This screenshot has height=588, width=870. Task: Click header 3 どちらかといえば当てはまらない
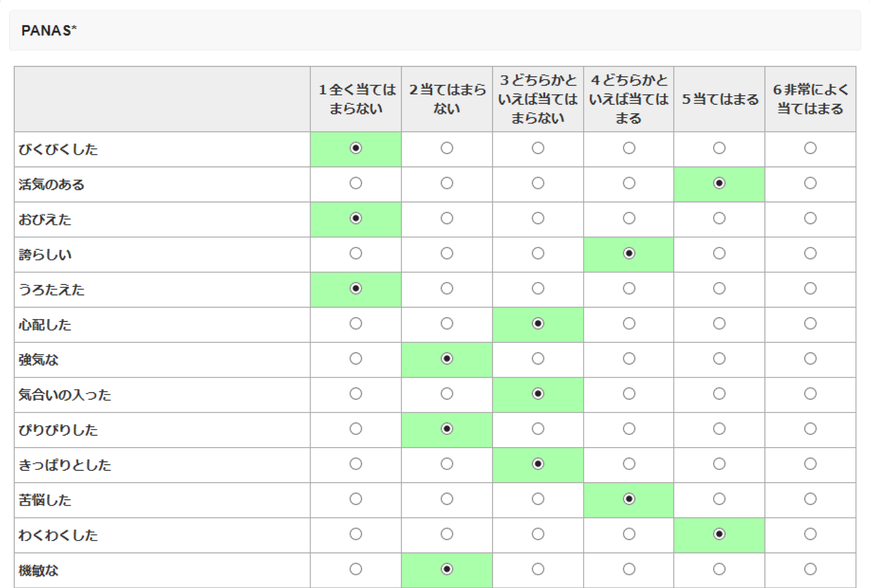click(x=538, y=99)
